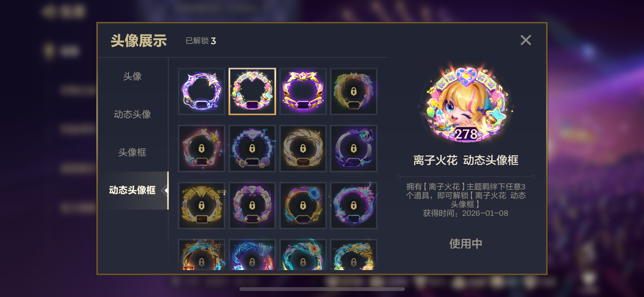The height and width of the screenshot is (297, 644).
Task: Switch to the 头像 tab
Action: point(132,76)
